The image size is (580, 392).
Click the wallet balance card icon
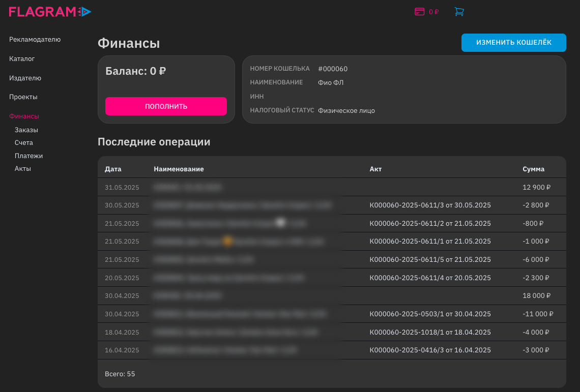[419, 12]
